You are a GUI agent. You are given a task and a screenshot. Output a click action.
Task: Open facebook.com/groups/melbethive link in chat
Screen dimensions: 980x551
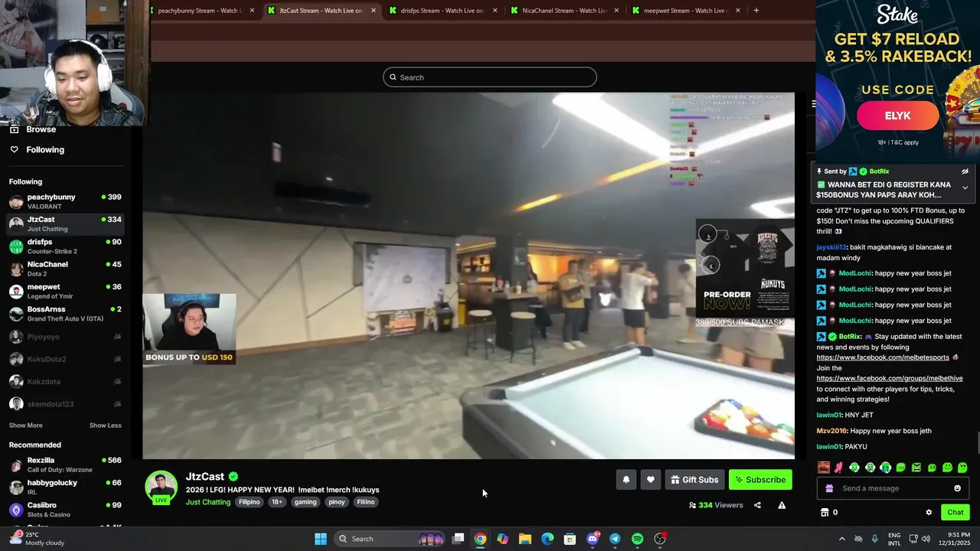[890, 378]
